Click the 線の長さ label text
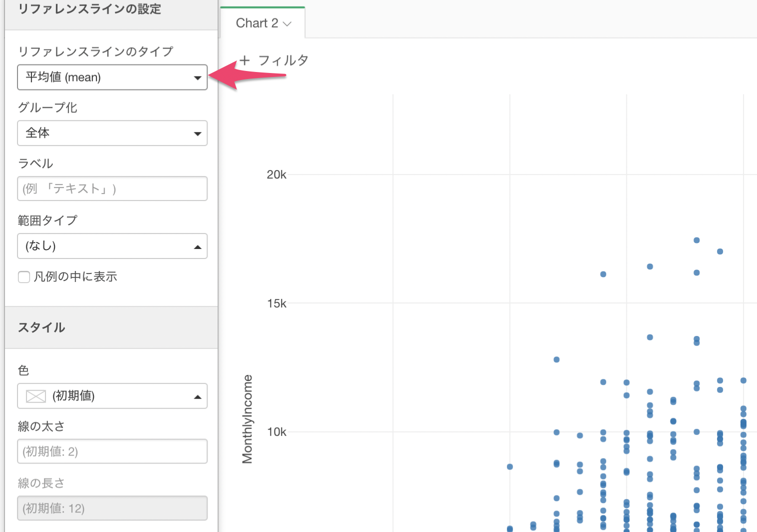 click(41, 483)
